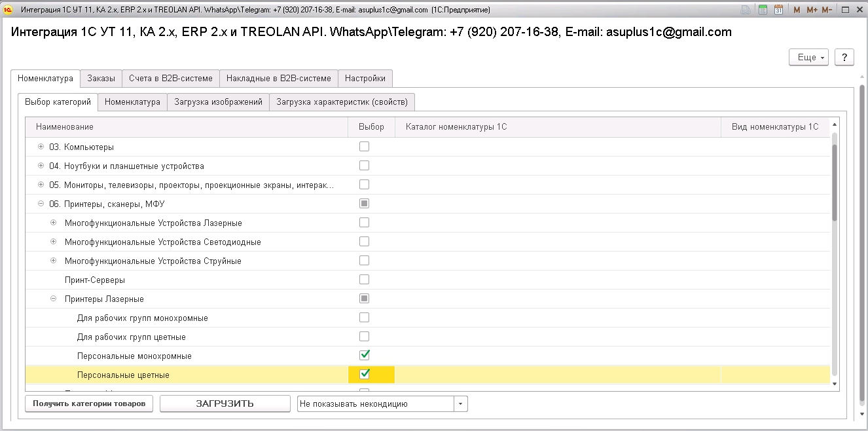Viewport: 868px width, 431px height.
Task: Open the calendar icon in title bar
Action: coord(778,10)
